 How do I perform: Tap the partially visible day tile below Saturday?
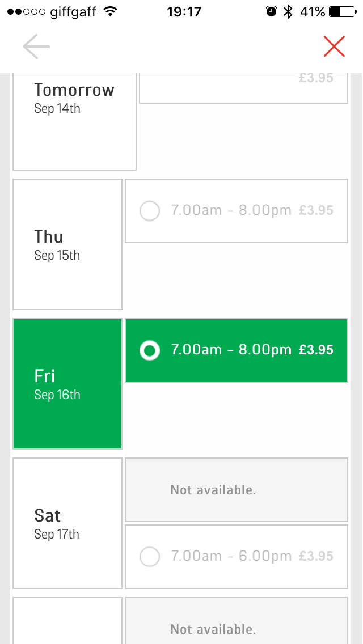67,621
